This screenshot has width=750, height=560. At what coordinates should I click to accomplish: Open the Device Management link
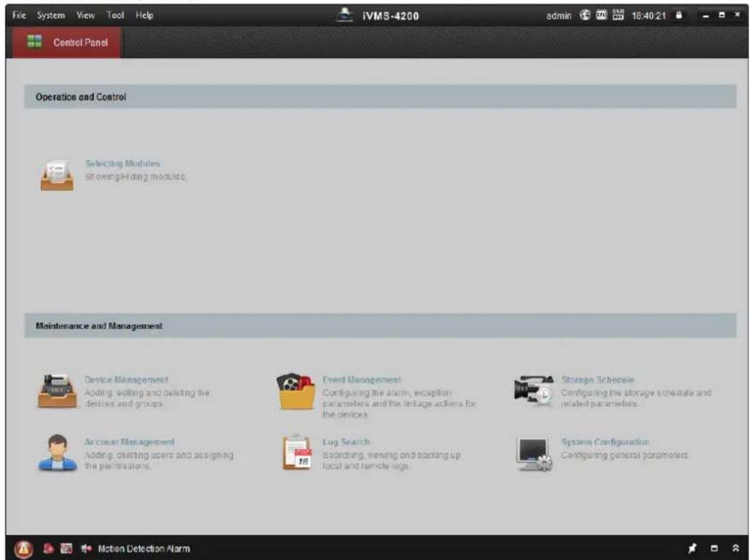point(126,380)
